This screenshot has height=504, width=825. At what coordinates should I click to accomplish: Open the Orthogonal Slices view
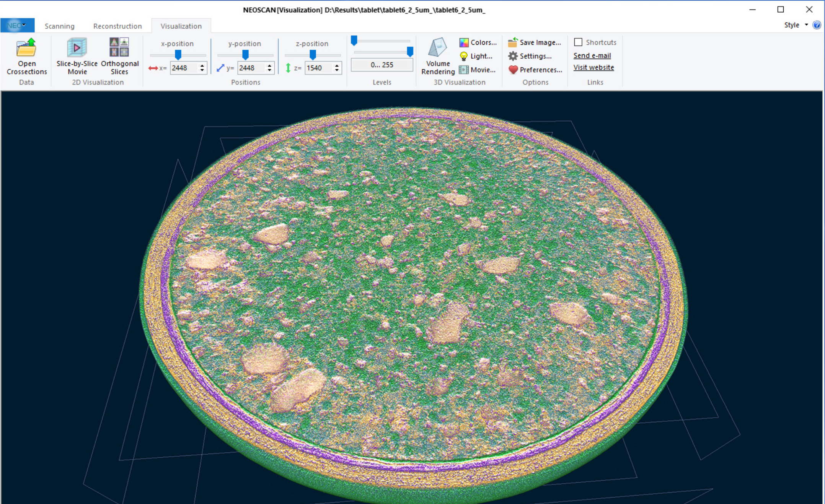coord(119,47)
